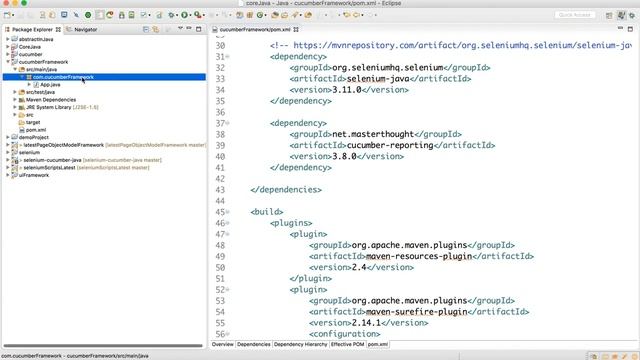
Task: Click the green Run launch icon
Action: [184, 15]
